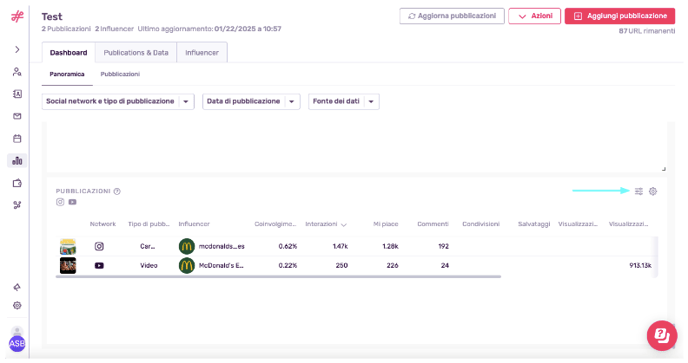Click the Aggiungi pubblicazione button
The height and width of the screenshot is (363, 688).
coord(620,16)
